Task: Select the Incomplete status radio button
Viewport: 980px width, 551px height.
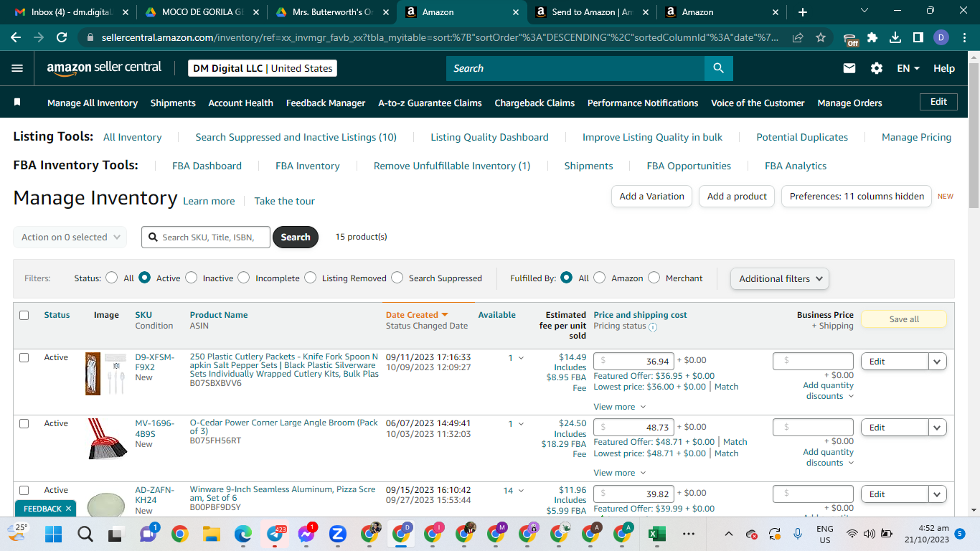Action: pos(244,278)
